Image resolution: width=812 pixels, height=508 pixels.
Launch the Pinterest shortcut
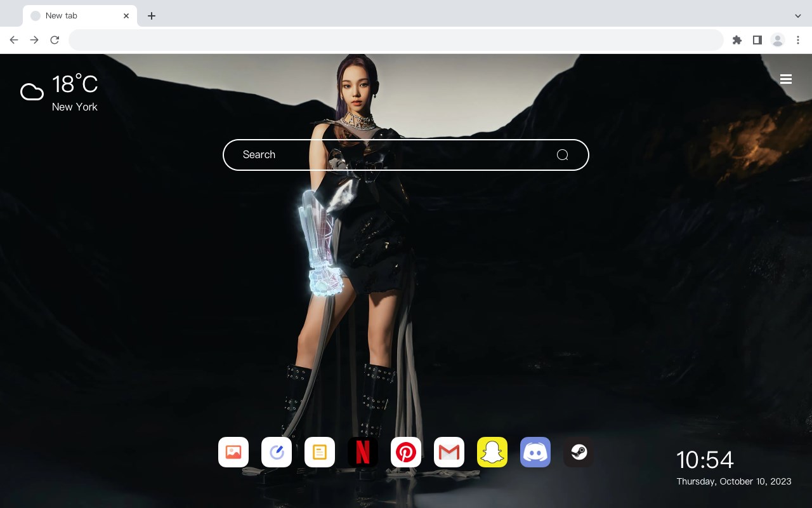(406, 452)
